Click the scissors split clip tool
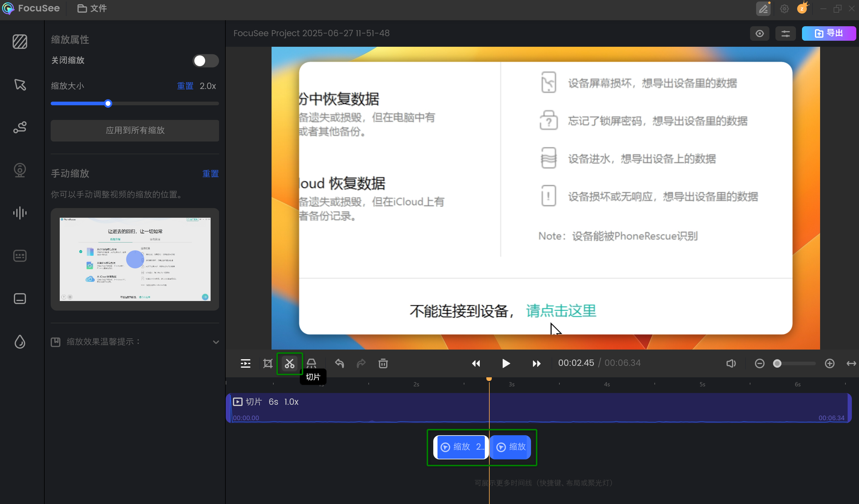859x504 pixels. [290, 364]
